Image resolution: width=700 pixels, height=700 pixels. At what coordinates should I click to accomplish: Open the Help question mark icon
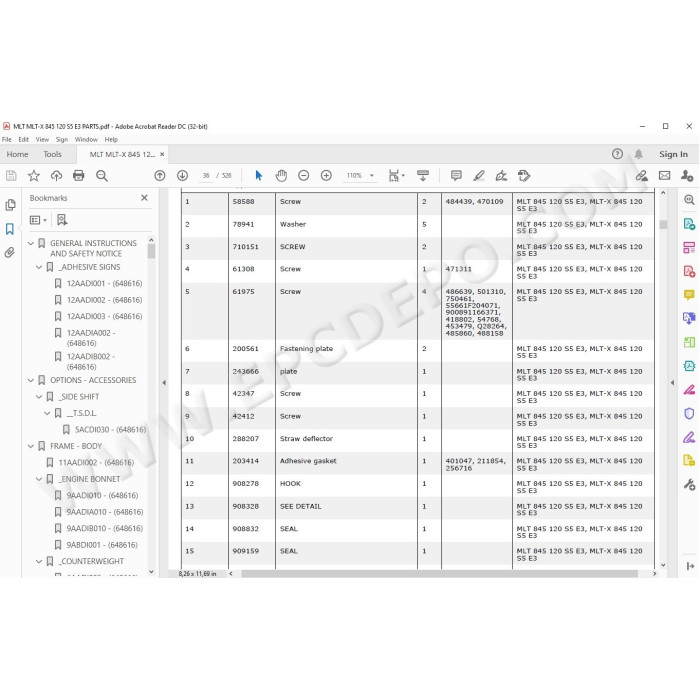pyautogui.click(x=617, y=154)
